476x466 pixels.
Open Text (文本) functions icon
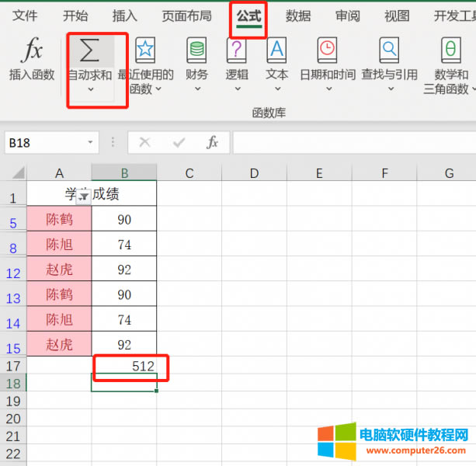277,50
